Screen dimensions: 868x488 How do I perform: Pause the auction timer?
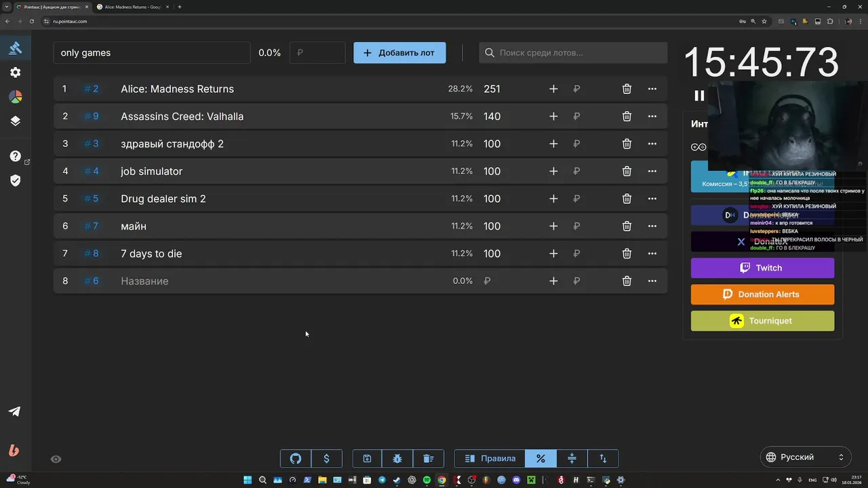point(699,96)
